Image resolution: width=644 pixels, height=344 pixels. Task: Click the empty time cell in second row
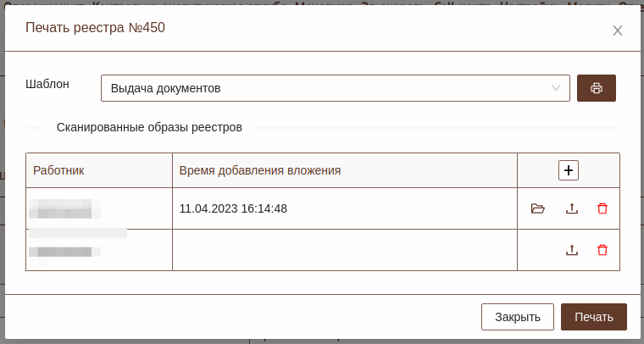[x=344, y=250]
